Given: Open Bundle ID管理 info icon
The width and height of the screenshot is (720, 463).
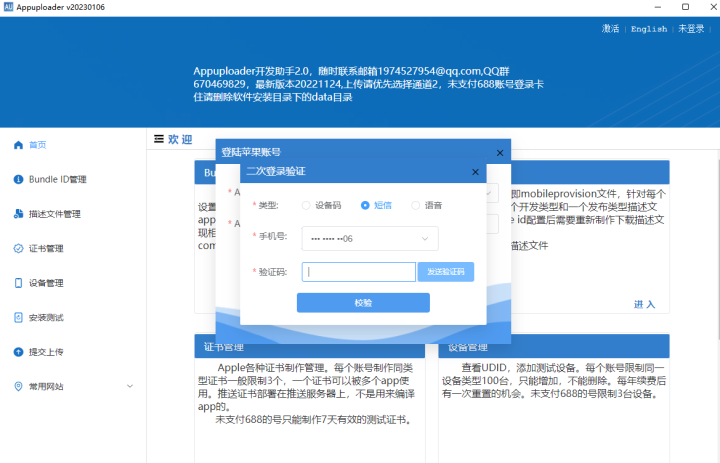Looking at the screenshot, I should pos(18,180).
